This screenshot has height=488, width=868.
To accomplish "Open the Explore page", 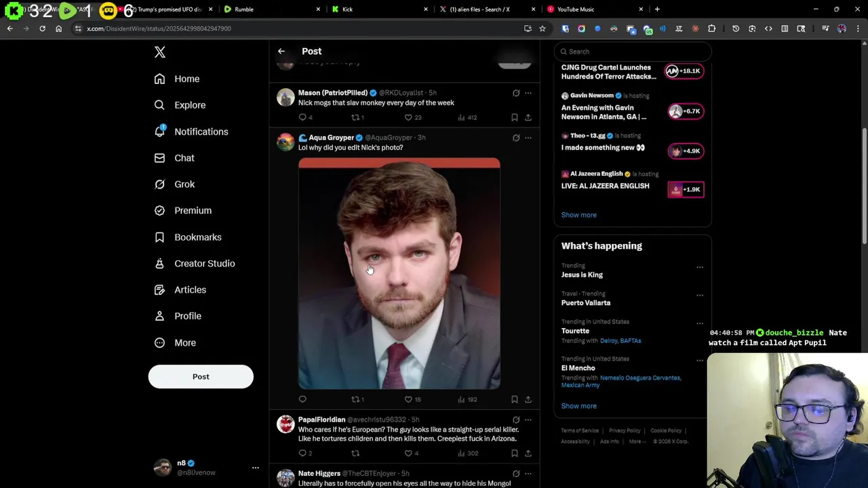I will pyautogui.click(x=180, y=105).
